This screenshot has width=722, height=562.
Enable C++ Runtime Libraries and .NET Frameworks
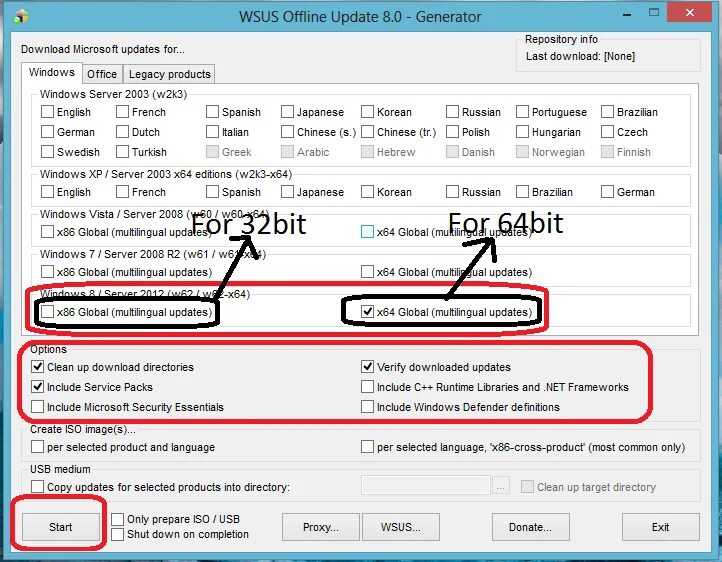click(x=367, y=387)
